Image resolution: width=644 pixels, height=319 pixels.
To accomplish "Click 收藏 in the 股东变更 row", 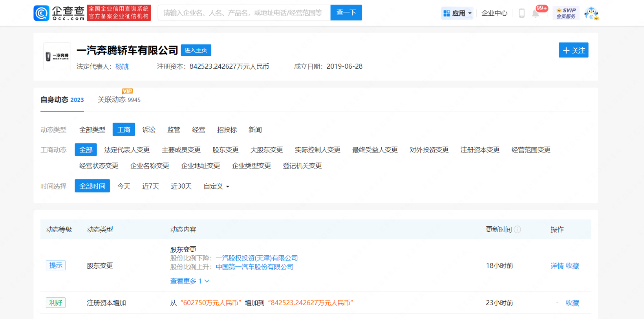I will pos(573,266).
